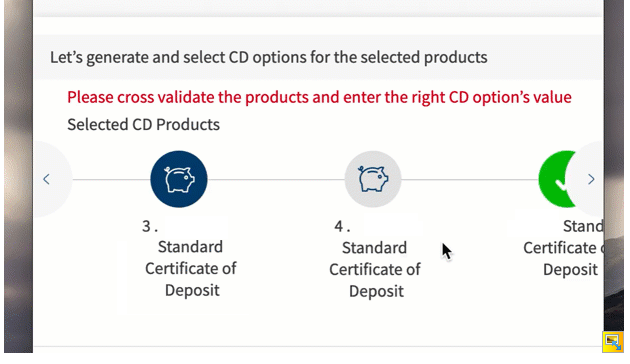Open step 4 Standard Certificate of Deposit label

374,270
